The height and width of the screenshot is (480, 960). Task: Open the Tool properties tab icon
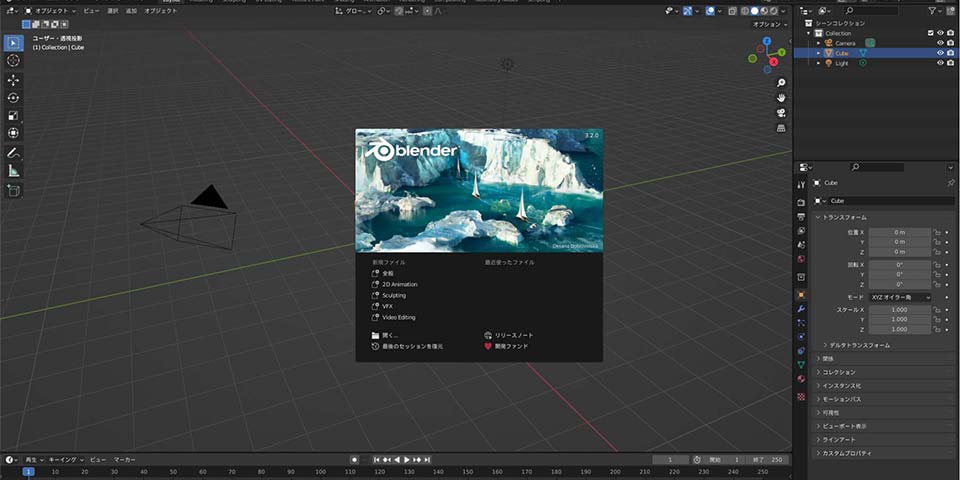point(801,184)
